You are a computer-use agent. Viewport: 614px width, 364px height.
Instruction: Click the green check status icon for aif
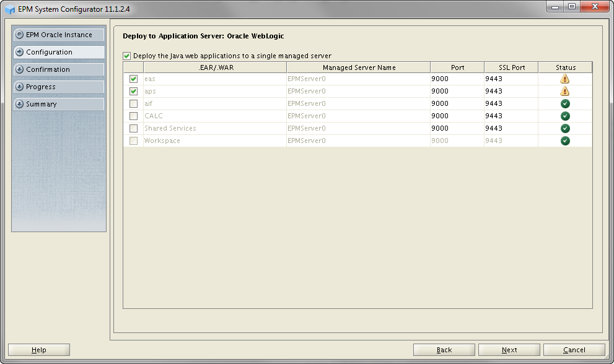565,104
